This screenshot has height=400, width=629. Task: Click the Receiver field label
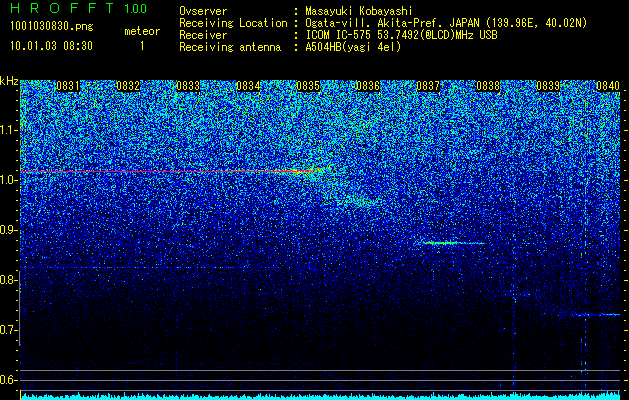click(x=203, y=35)
